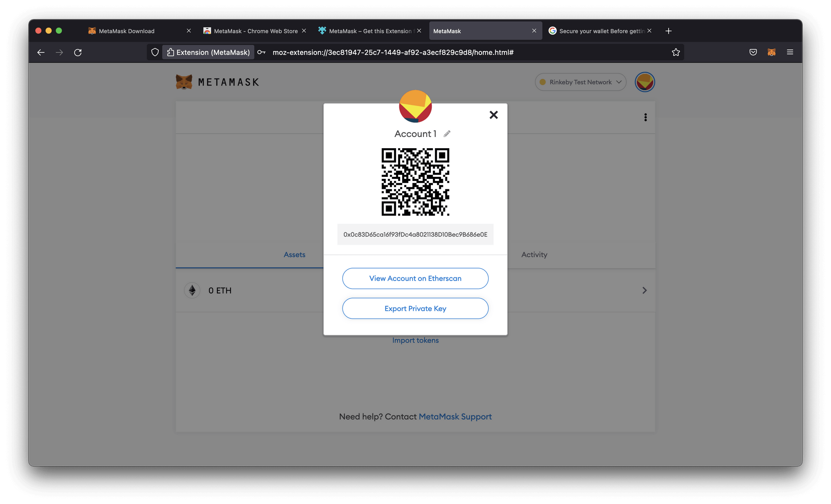Click the browser bookmark star icon
This screenshot has width=831, height=504.
[676, 52]
